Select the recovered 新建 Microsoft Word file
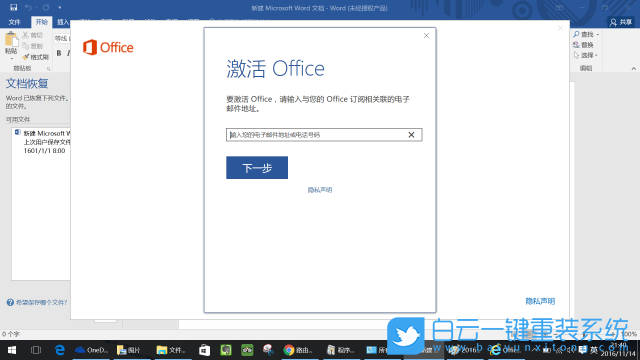This screenshot has width=640, height=360. click(42, 142)
